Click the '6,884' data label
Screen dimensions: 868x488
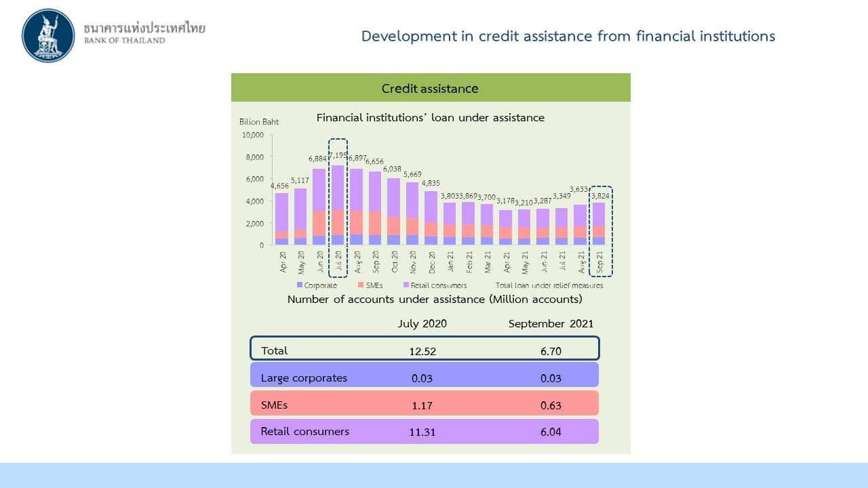click(x=318, y=159)
